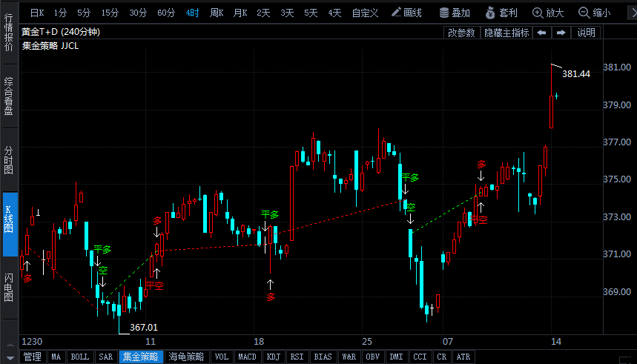Click the 黄金T+D (240分钟) title
The width and height of the screenshot is (637, 364).
61,32
